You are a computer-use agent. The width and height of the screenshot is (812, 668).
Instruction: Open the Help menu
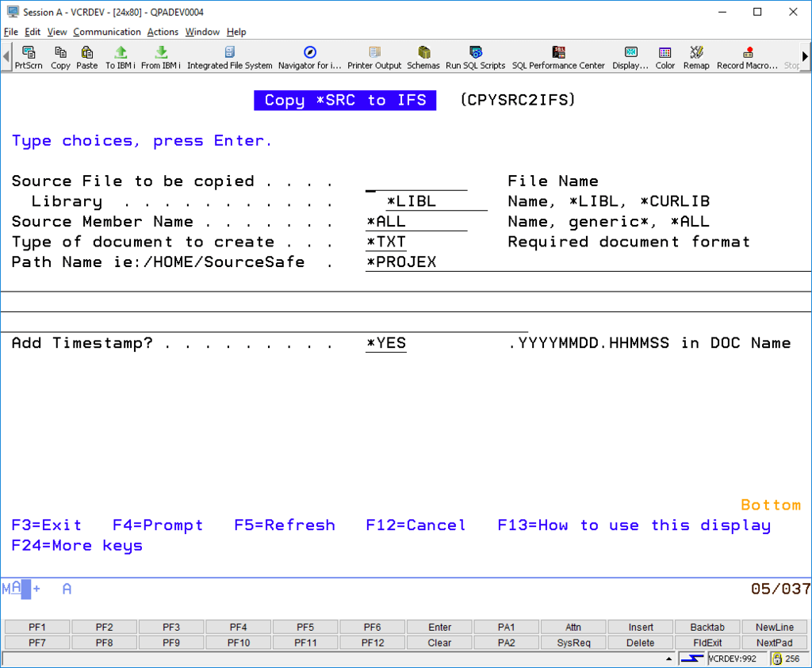[236, 32]
